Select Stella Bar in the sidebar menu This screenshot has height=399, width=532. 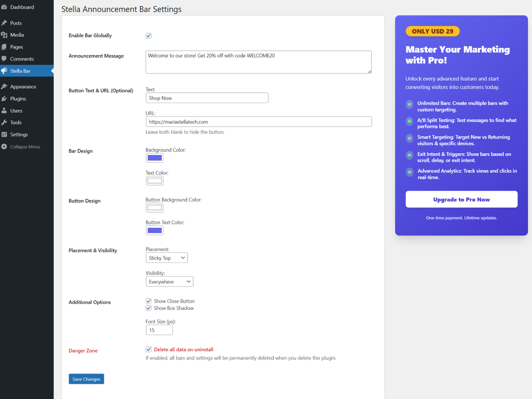click(x=21, y=71)
